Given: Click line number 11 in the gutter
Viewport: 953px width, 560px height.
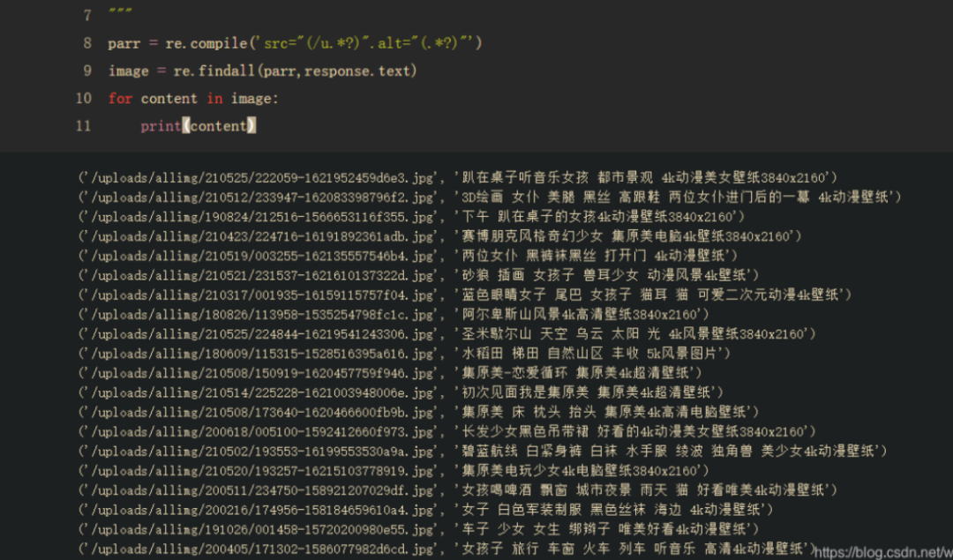Looking at the screenshot, I should (x=84, y=126).
